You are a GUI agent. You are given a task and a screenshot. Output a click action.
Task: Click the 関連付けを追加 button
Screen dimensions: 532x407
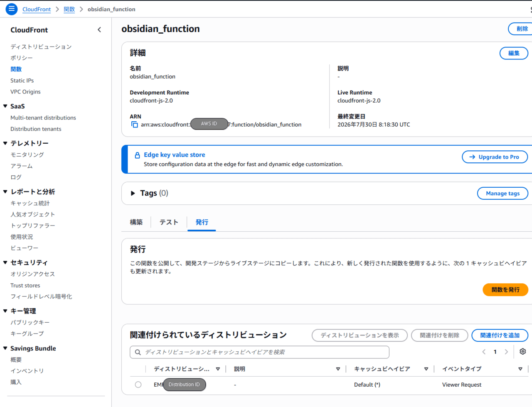coord(500,335)
